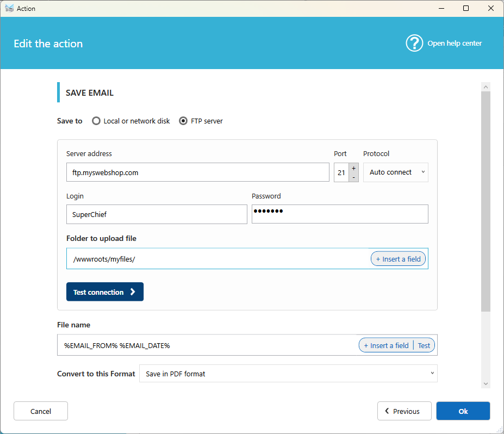This screenshot has height=434, width=504.
Task: Select Local or network disk radio button
Action: tap(96, 121)
